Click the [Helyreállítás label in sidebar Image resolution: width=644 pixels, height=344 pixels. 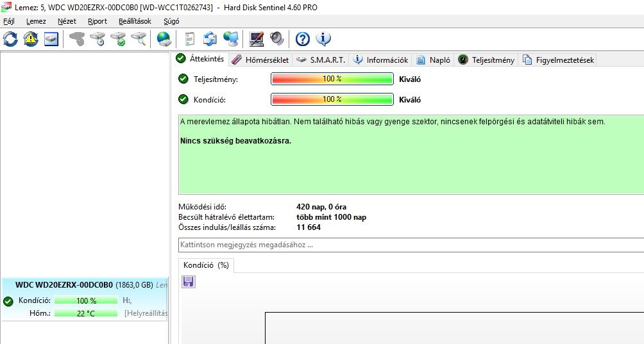click(x=146, y=313)
